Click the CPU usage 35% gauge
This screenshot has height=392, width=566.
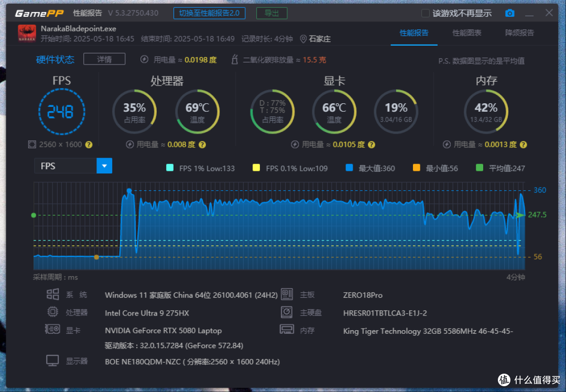pyautogui.click(x=134, y=112)
